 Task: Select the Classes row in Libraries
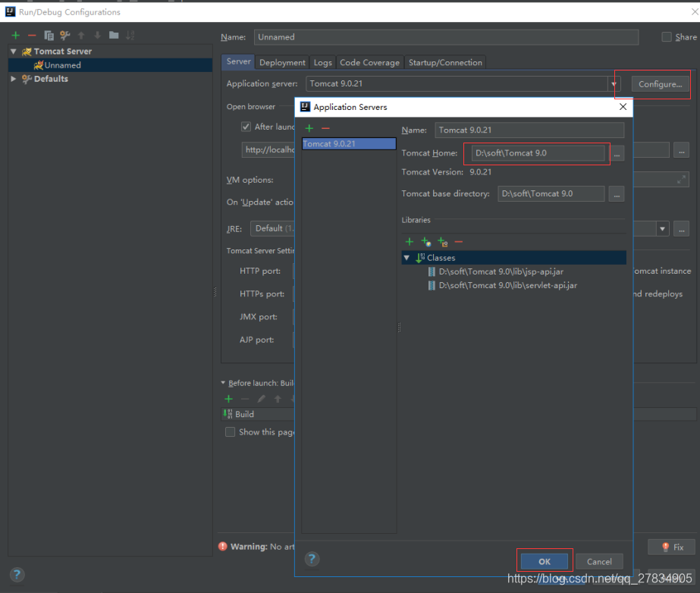514,258
